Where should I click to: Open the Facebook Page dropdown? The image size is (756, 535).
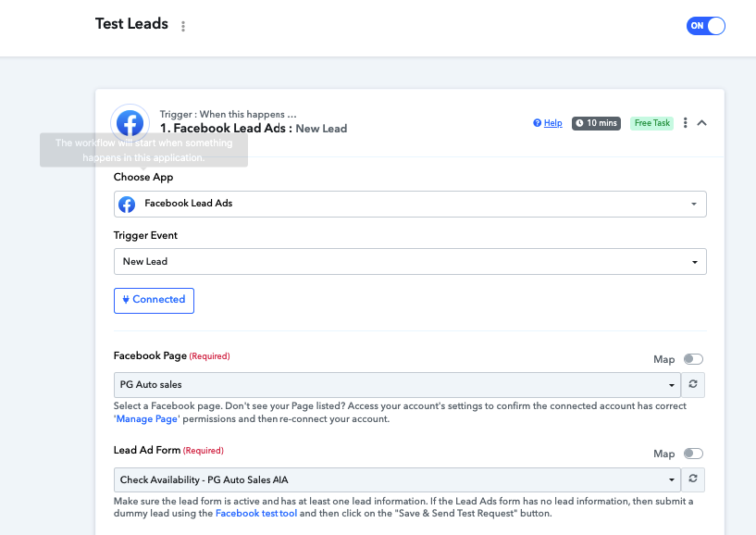pyautogui.click(x=397, y=385)
